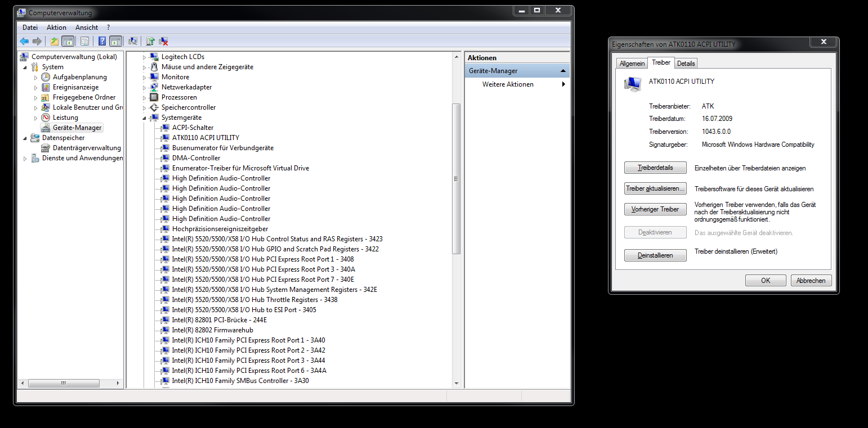This screenshot has height=428, width=868.
Task: Open the ? help menu
Action: click(x=108, y=27)
